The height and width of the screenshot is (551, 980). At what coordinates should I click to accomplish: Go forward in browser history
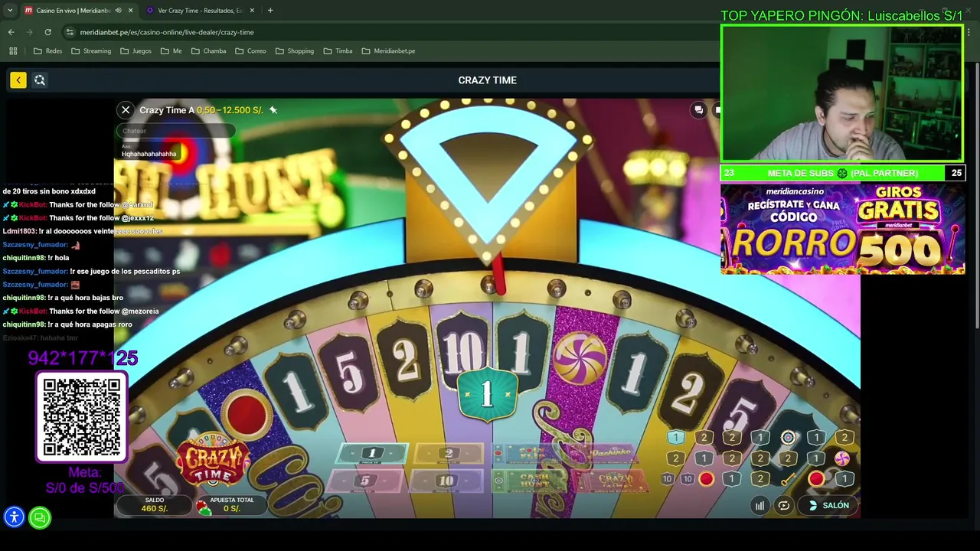[29, 32]
